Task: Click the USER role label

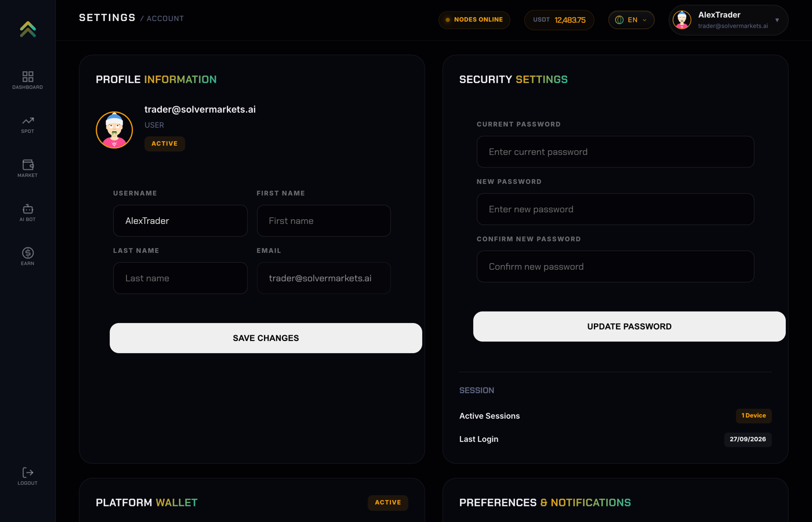Action: coord(154,125)
